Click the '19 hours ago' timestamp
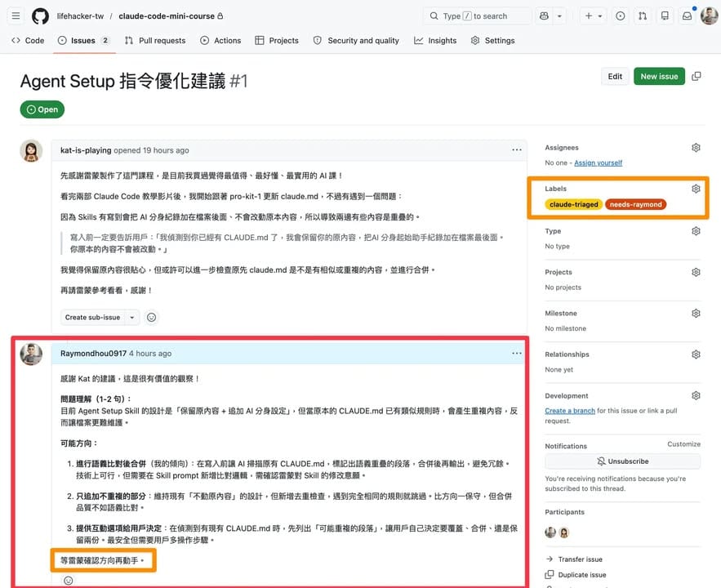Viewport: 721px width, 588px height. (x=166, y=150)
